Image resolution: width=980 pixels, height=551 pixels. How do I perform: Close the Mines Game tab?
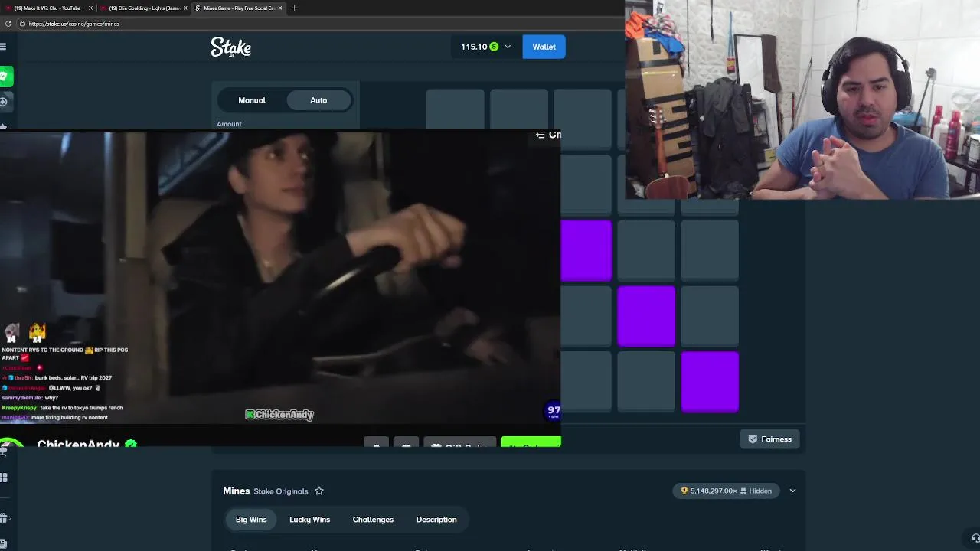280,8
